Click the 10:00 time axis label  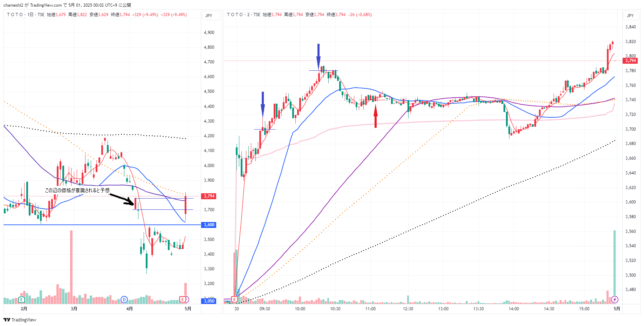300,308
